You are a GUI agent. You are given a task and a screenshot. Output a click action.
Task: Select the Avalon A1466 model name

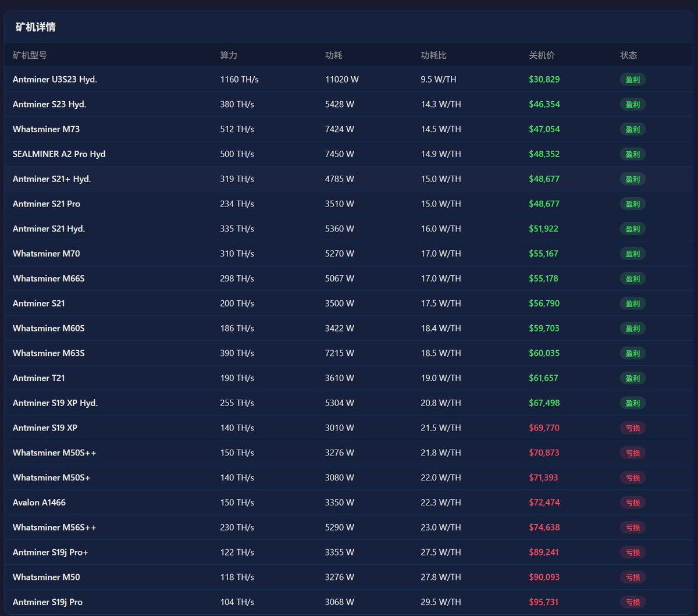coord(40,503)
